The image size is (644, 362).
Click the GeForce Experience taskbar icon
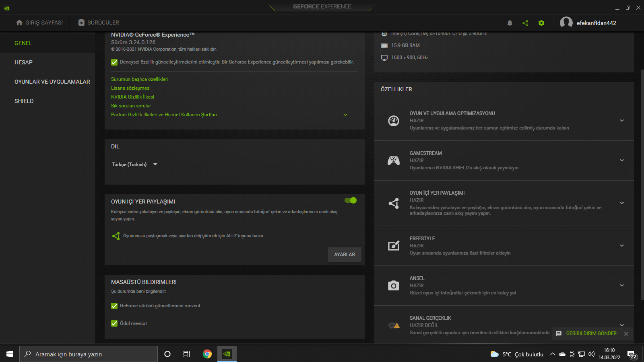227,354
